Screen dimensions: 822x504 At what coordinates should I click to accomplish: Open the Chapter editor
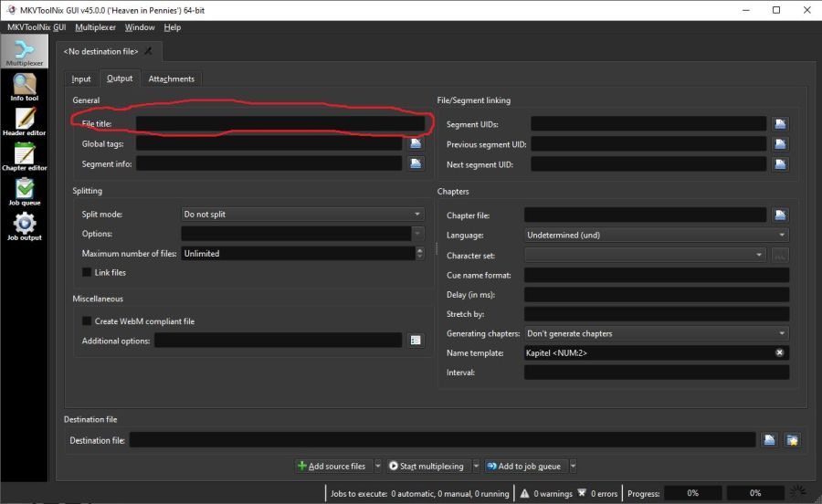point(24,157)
